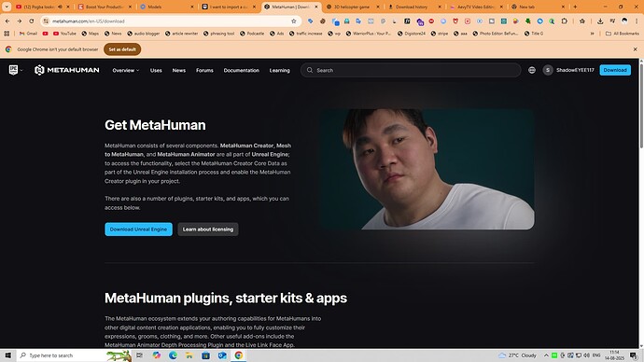Open the YouTube bookmark
This screenshot has width=644, height=362.
click(64, 34)
